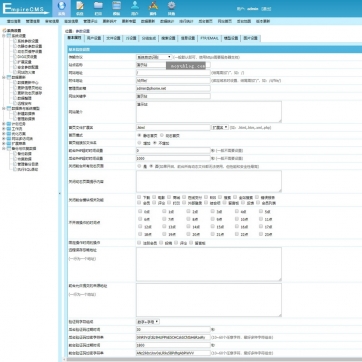Check the 0点 hour checkbox
This screenshot has height=362, width=362.
140,211
